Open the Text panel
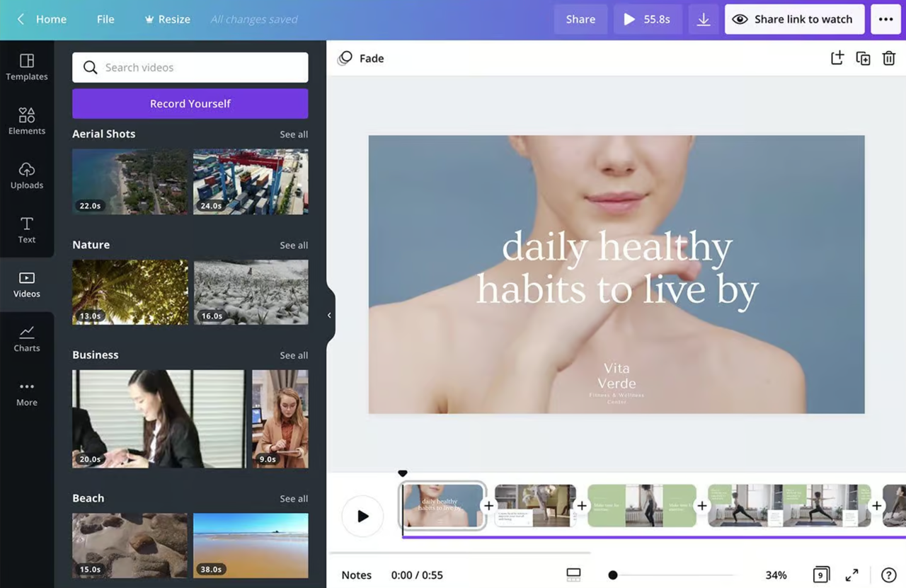This screenshot has height=588, width=906. (27, 230)
